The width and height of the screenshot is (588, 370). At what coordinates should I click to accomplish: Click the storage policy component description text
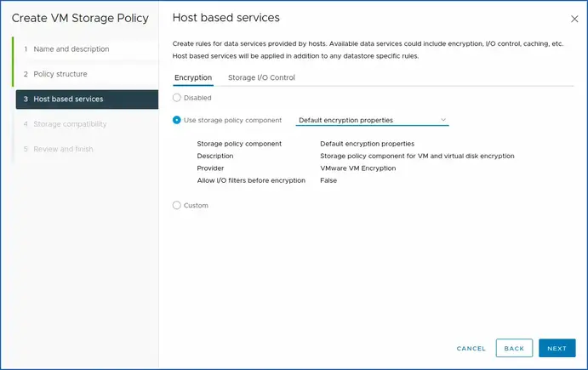point(417,156)
